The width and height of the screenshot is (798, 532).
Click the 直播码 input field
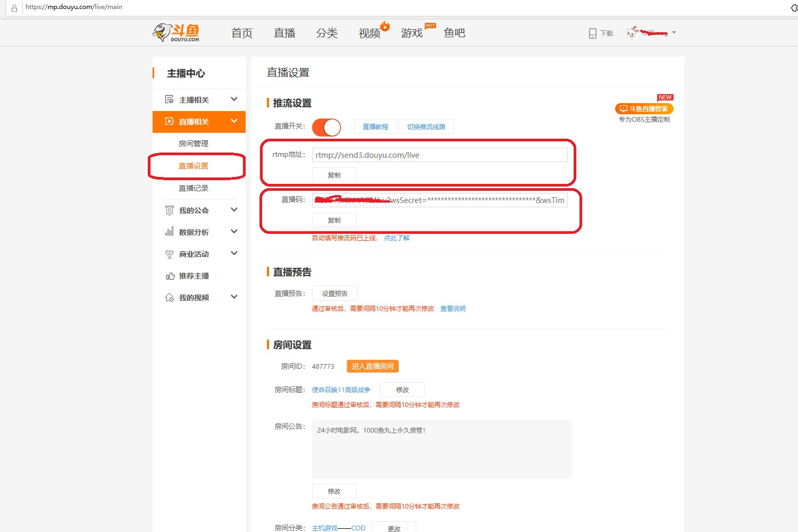440,200
